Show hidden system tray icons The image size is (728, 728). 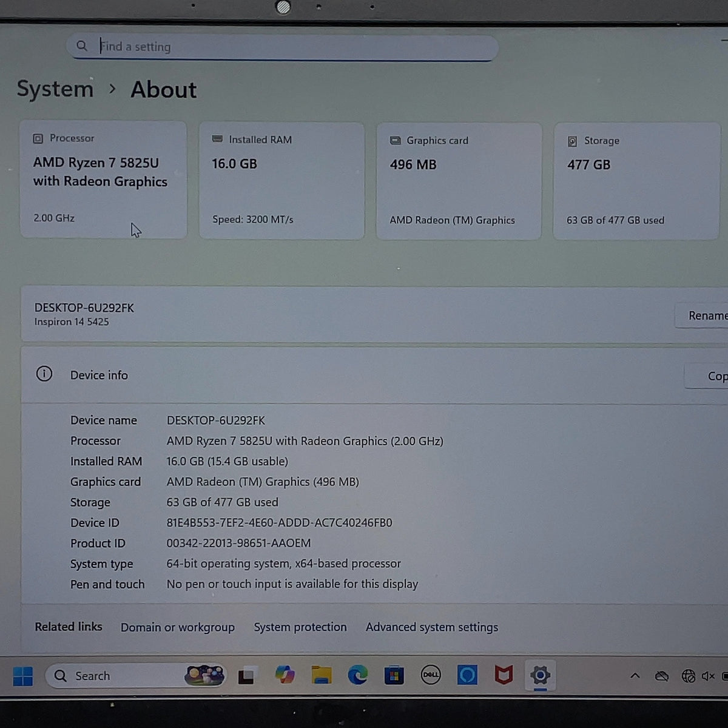[x=635, y=675]
